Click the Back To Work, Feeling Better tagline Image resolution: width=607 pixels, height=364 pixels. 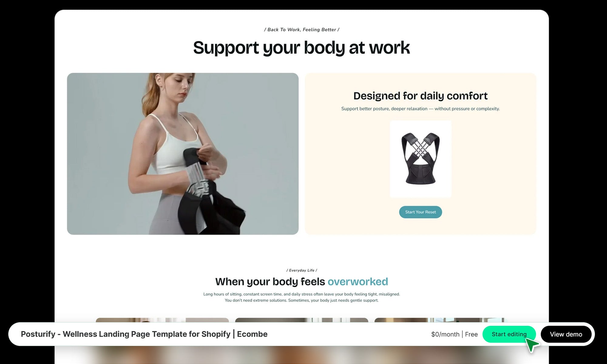click(x=302, y=30)
